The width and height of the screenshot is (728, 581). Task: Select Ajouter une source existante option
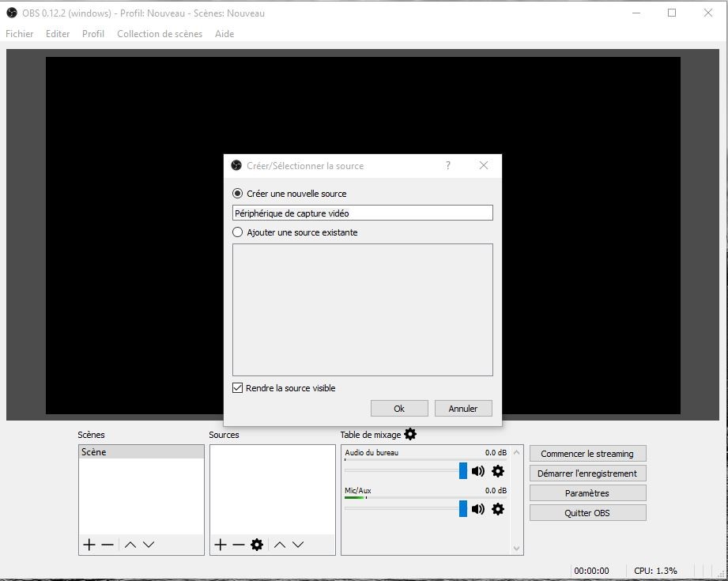point(238,232)
